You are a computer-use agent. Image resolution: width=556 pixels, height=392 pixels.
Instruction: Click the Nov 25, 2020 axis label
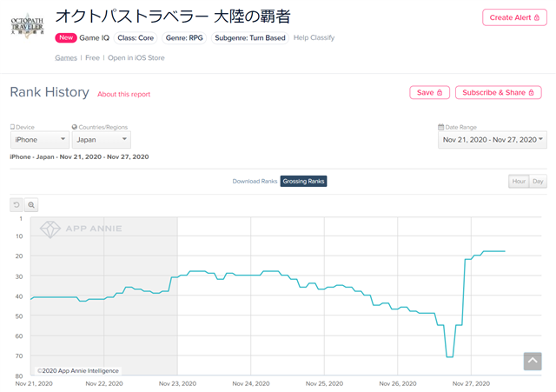[x=324, y=383]
